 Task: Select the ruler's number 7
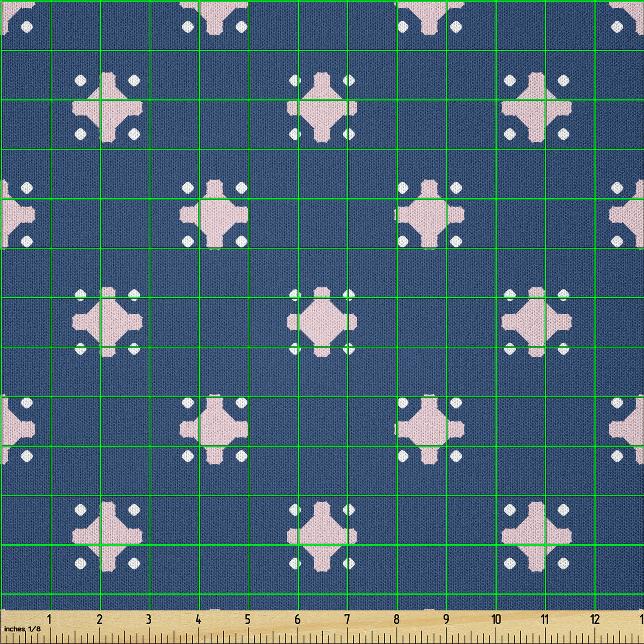(x=347, y=619)
